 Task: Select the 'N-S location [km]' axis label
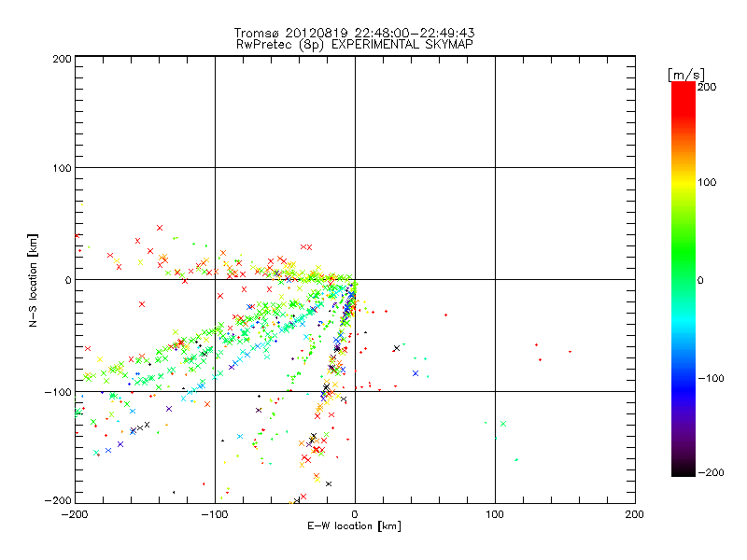(33, 280)
